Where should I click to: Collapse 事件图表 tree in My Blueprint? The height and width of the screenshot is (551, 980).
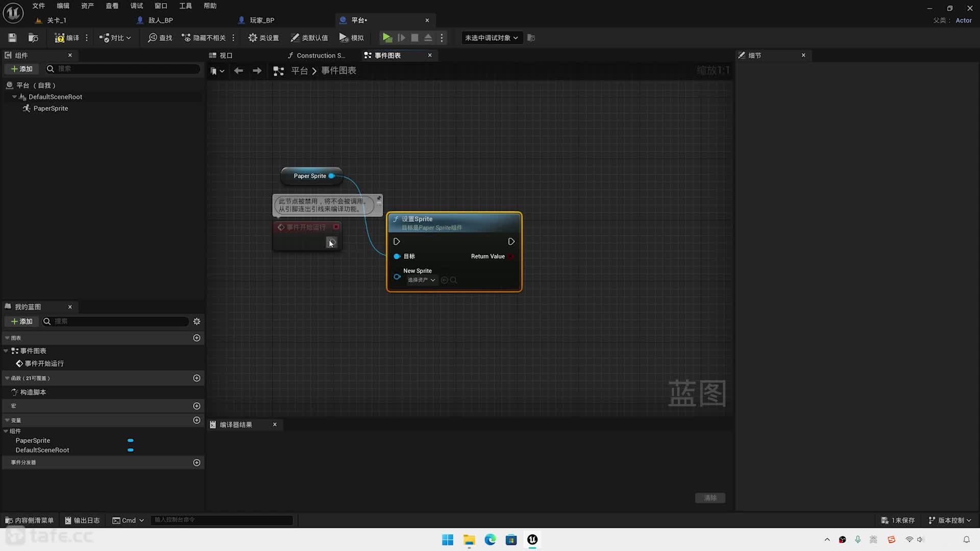(x=6, y=351)
